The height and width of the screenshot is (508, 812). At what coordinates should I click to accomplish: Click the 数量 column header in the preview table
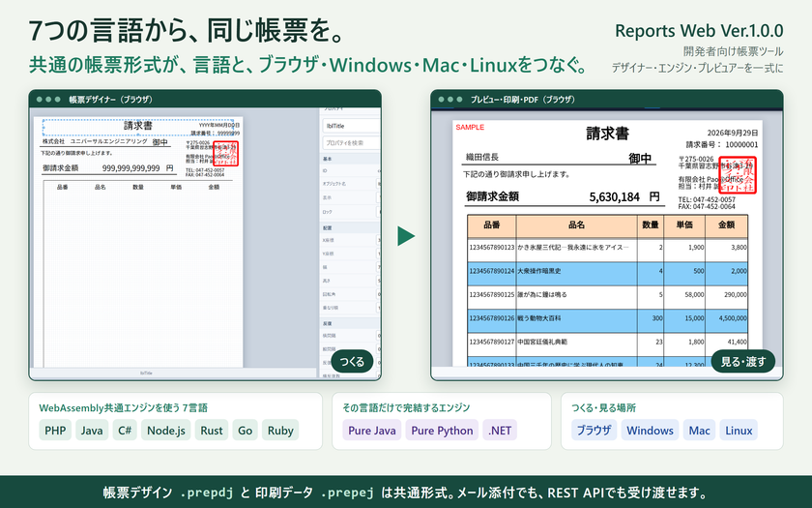point(650,224)
